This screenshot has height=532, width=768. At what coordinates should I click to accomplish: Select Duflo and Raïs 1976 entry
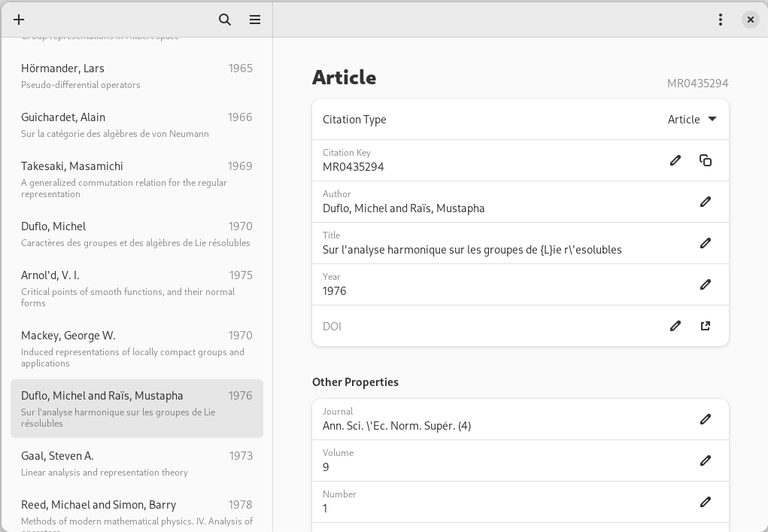coord(137,409)
